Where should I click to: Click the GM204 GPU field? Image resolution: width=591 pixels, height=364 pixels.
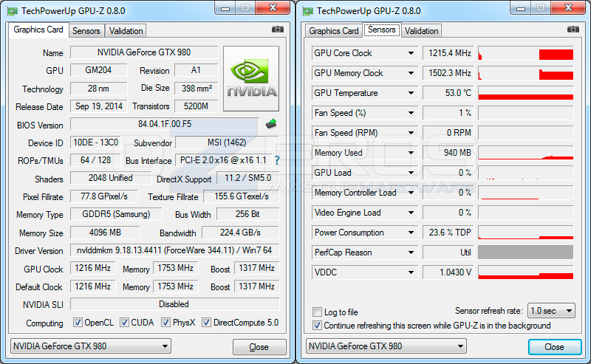coord(99,70)
